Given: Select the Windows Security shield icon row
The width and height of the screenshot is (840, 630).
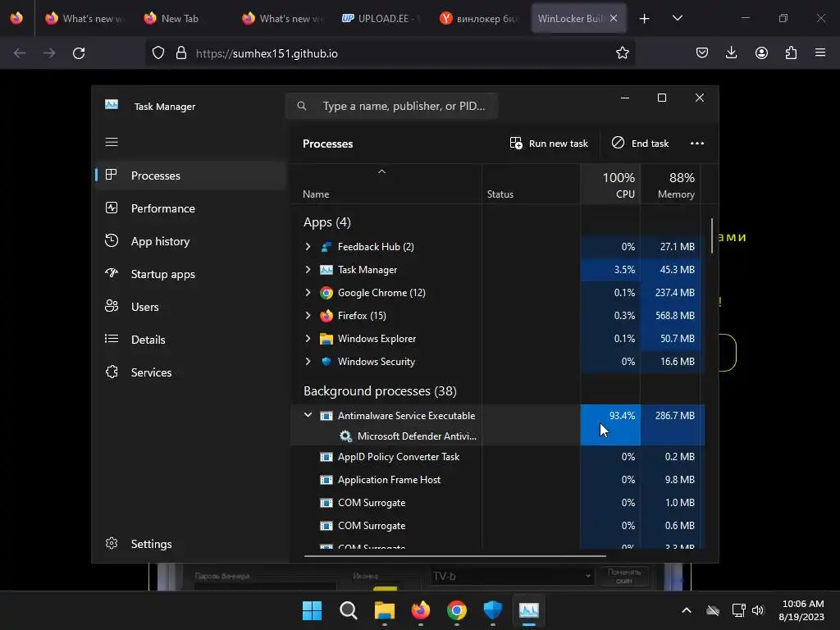Looking at the screenshot, I should coord(326,362).
